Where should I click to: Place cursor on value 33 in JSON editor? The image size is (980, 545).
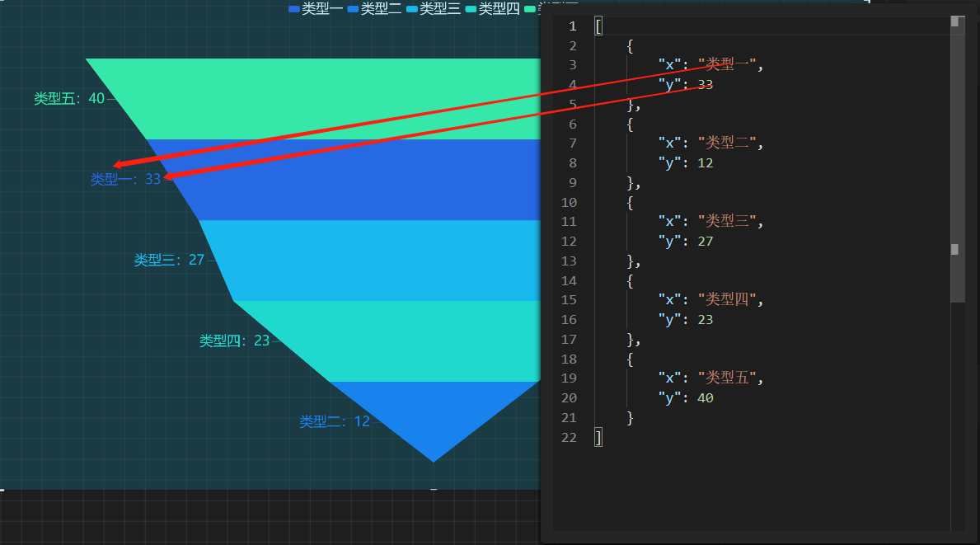tap(705, 84)
